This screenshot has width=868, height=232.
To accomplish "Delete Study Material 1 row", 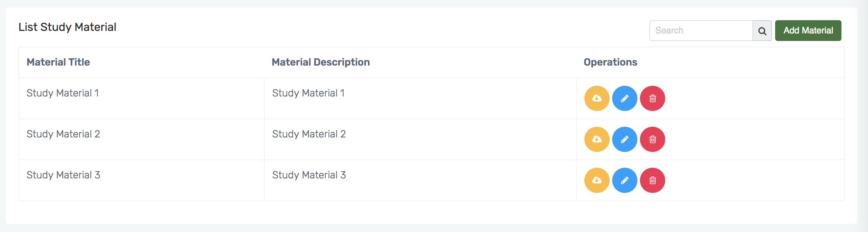I will coord(652,98).
